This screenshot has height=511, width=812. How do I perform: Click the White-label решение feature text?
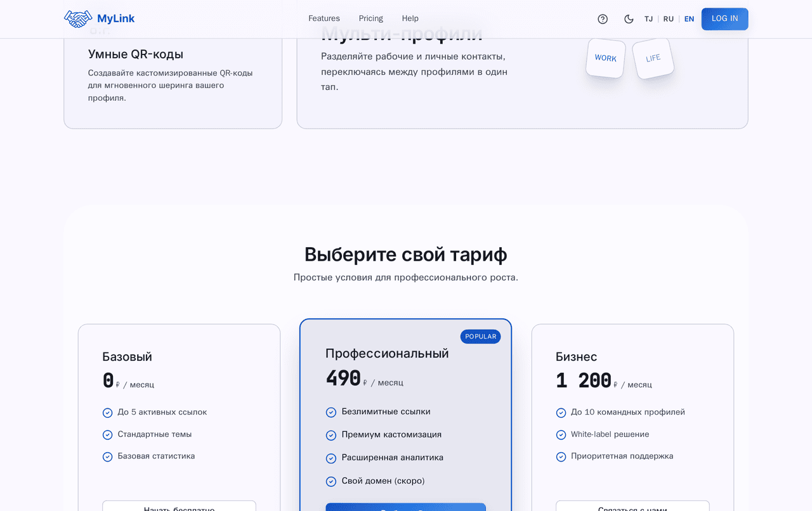pos(610,434)
